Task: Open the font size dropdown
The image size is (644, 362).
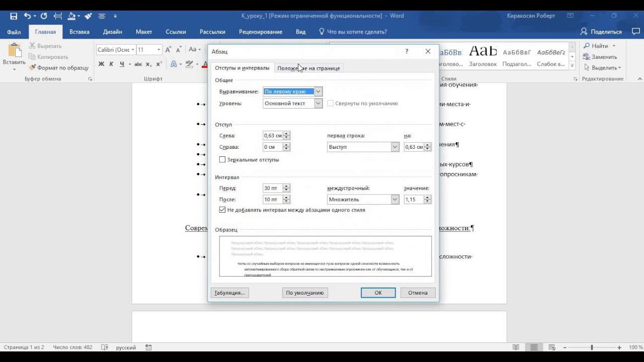Action: tap(159, 50)
